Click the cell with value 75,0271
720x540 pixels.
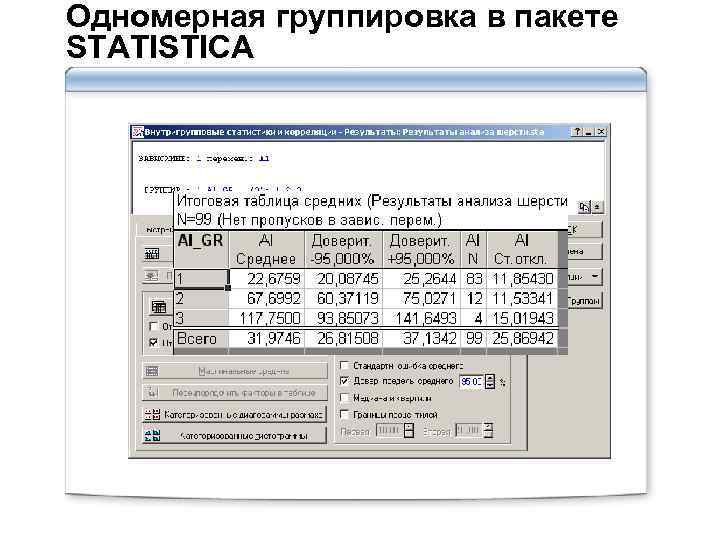coord(422,298)
